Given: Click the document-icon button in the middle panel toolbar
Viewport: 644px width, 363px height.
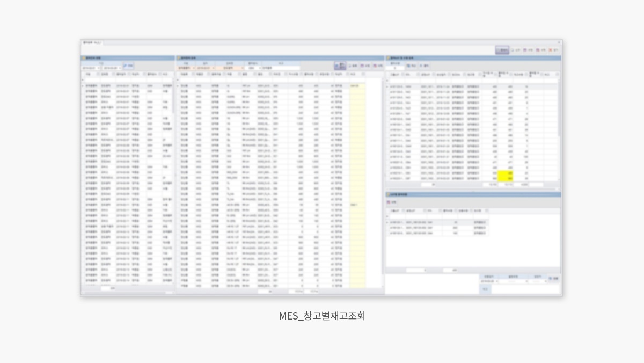Looking at the screenshot, I should [353, 66].
